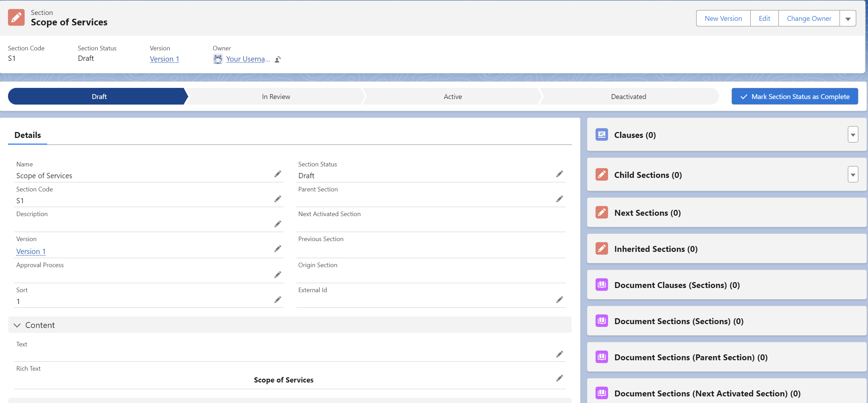Edit the Section Code field using its pencil icon
The image size is (868, 403).
tap(278, 199)
